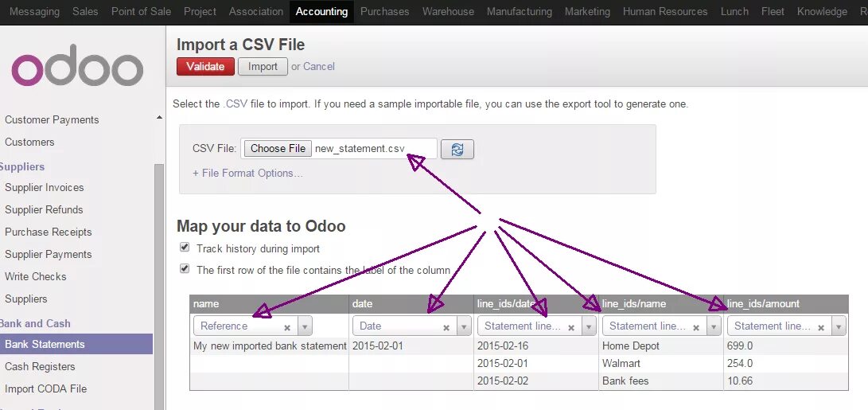
Task: Open the Accounting menu
Action: [x=321, y=12]
